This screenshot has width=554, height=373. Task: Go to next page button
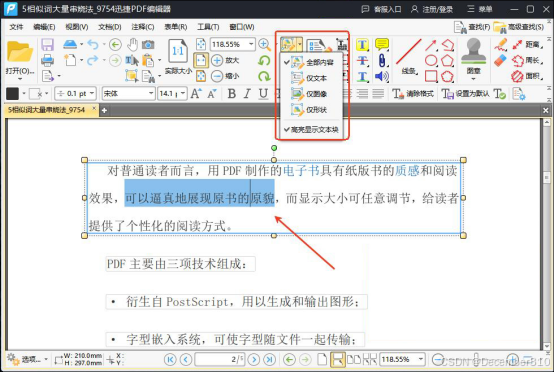click(254, 360)
